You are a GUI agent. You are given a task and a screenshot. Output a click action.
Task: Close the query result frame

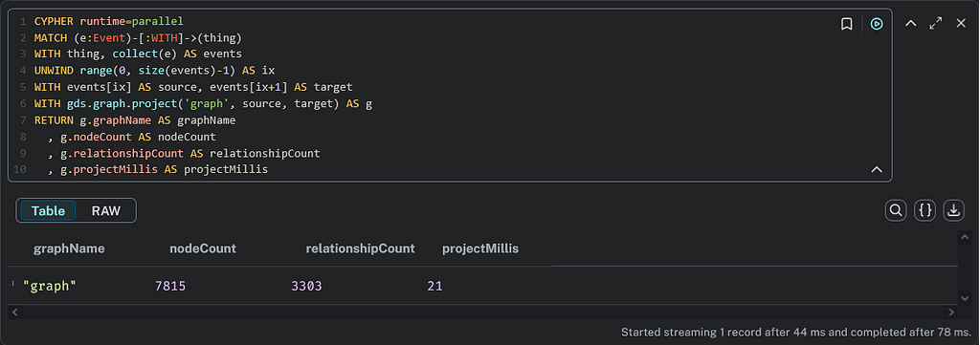pyautogui.click(x=961, y=24)
